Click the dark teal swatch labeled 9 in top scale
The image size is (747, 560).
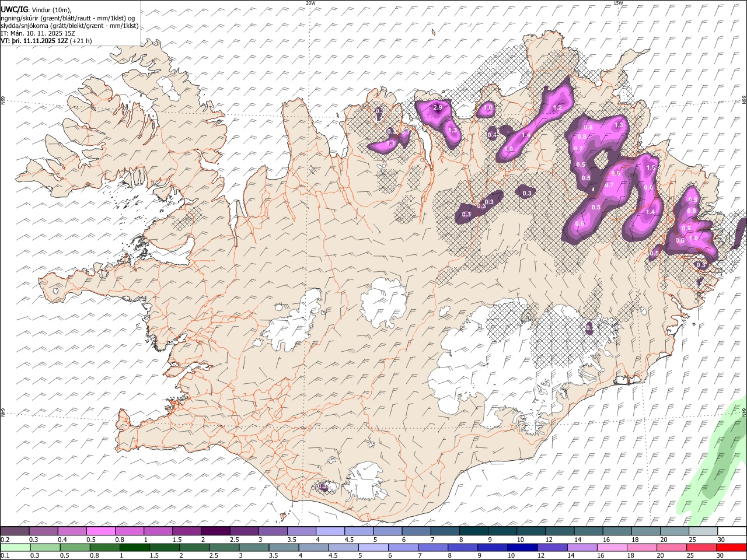tap(502, 531)
